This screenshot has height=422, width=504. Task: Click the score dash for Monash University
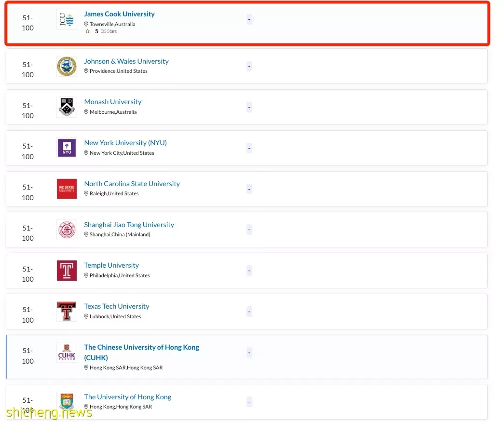249,107
